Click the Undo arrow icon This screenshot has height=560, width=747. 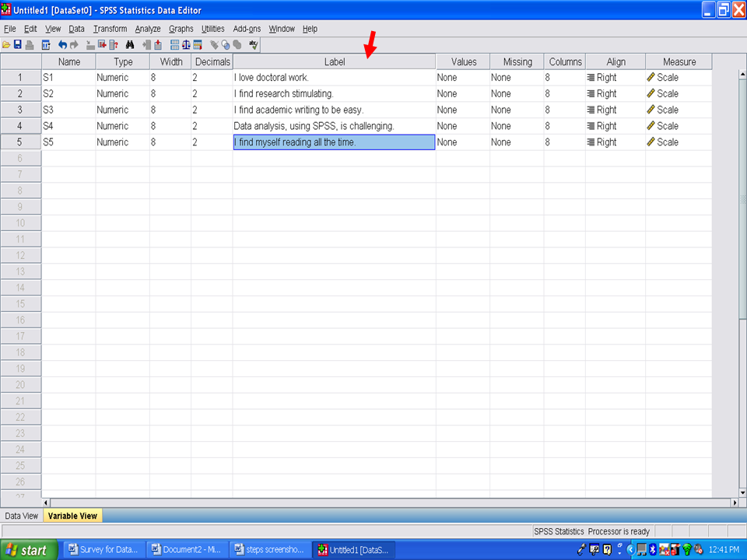coord(62,45)
